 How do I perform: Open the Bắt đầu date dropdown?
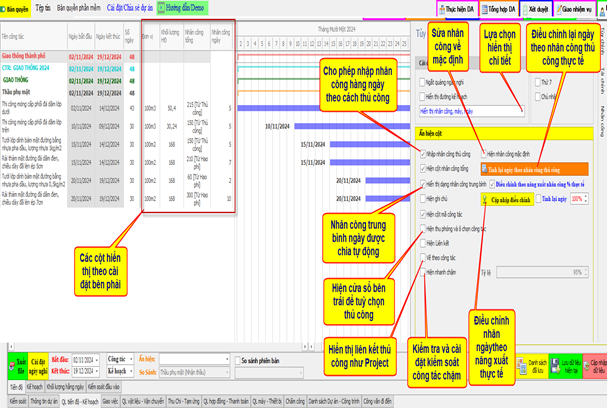(96, 357)
